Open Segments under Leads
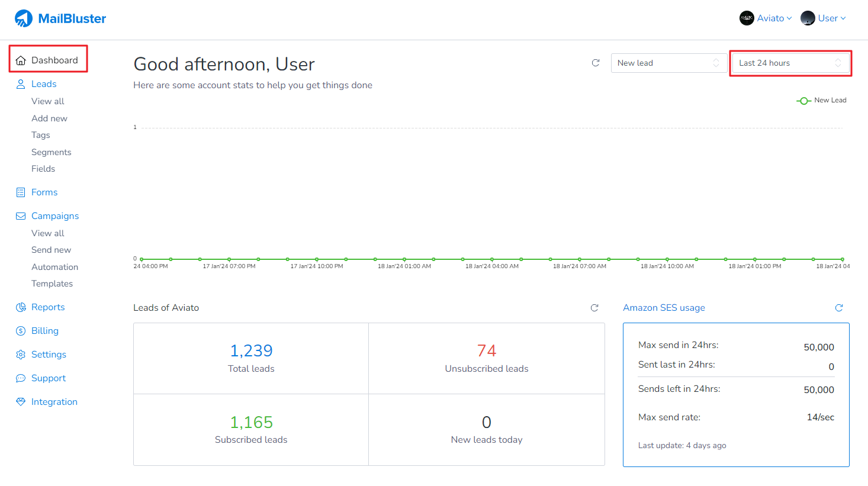This screenshot has height=486, width=868. pyautogui.click(x=51, y=152)
